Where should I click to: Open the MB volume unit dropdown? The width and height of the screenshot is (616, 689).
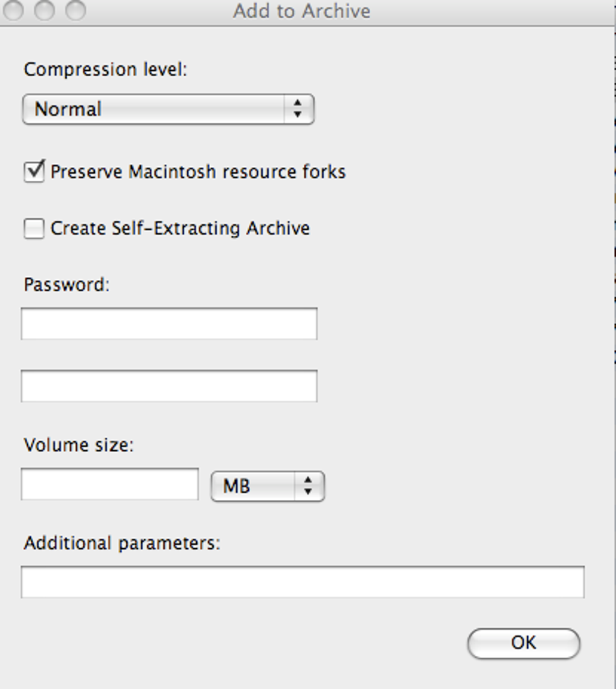coord(254,487)
